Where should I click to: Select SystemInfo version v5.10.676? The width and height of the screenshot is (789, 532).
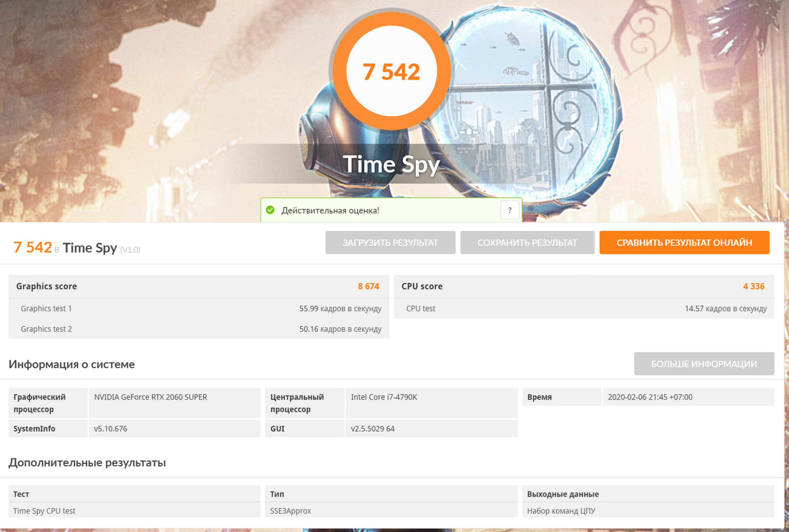tap(111, 429)
